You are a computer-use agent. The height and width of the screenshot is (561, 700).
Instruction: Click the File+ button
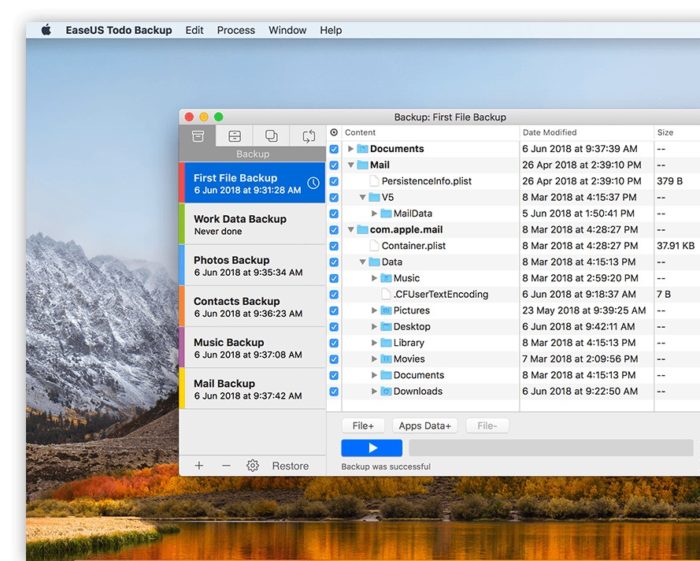coord(363,426)
